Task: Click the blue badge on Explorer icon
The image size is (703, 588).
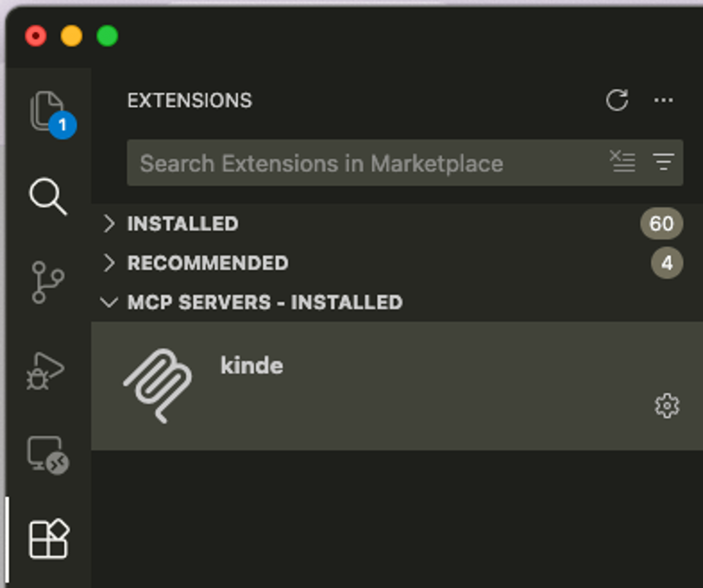Action: click(62, 125)
